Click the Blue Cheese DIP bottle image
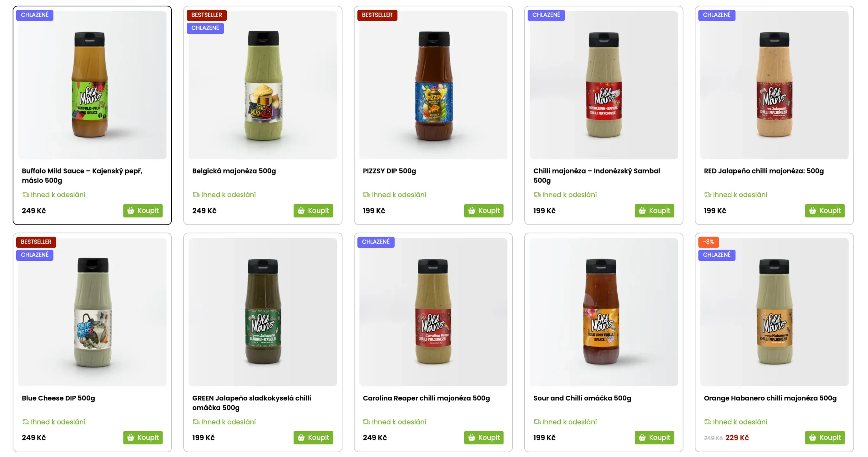 93,312
